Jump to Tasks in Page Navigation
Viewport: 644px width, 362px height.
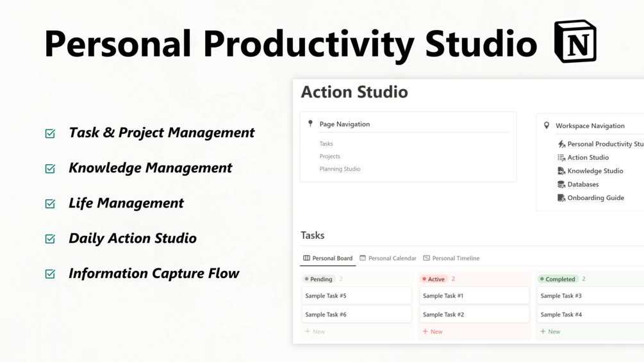pyautogui.click(x=326, y=144)
